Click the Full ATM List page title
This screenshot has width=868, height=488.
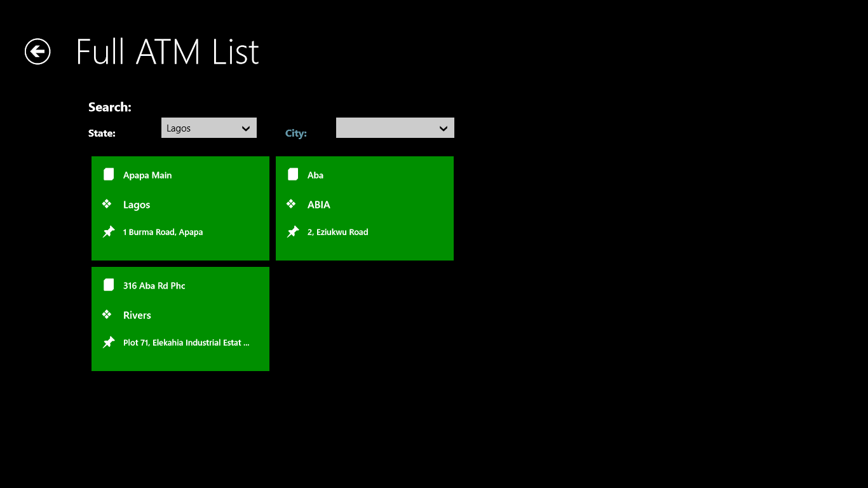point(167,52)
